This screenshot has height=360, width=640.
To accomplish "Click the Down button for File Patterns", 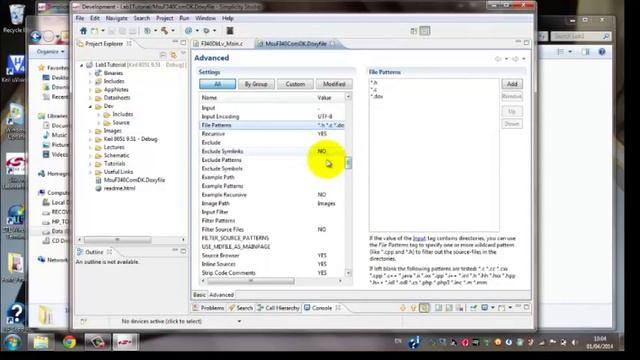I will click(512, 124).
